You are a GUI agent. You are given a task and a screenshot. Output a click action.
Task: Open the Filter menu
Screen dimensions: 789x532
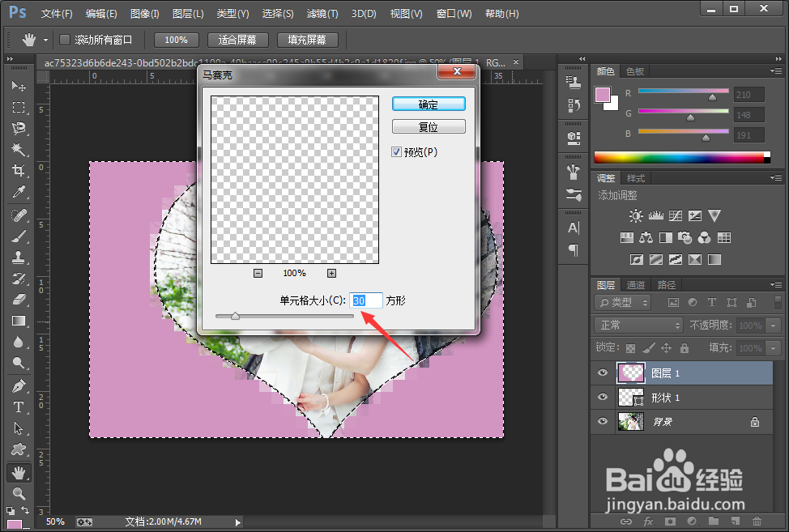tap(322, 14)
